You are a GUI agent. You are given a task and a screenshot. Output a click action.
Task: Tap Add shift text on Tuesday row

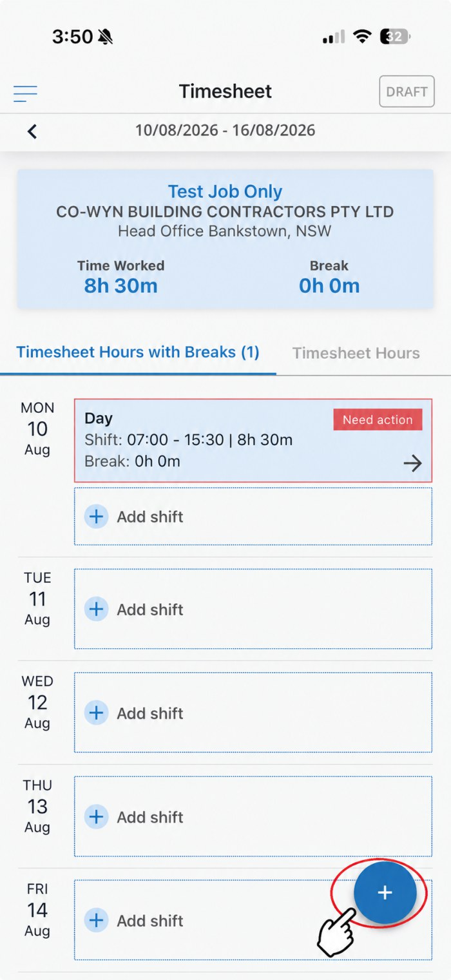point(150,610)
